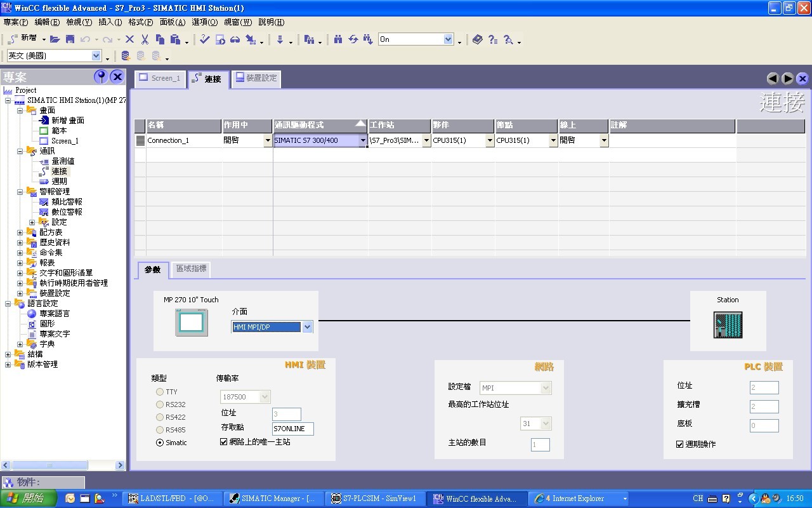This screenshot has width=812, height=508.
Task: Click the Cut scissors icon
Action: point(145,39)
